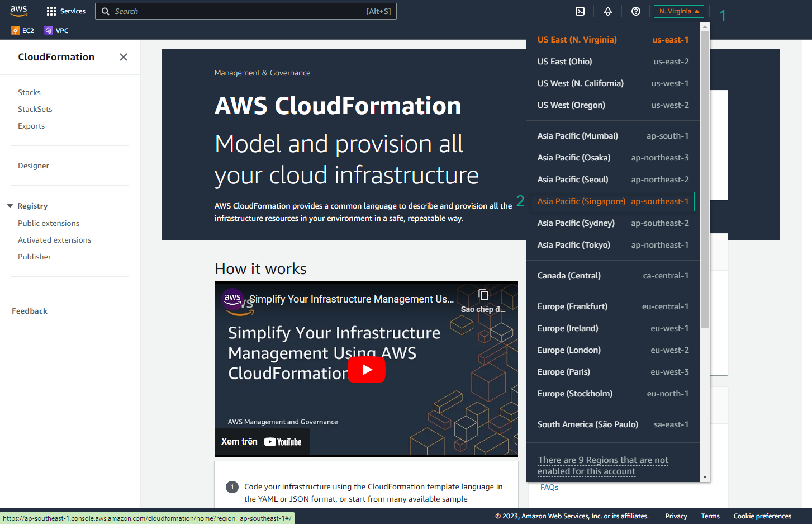The image size is (812, 524).
Task: Select Asia Pacific (Sydney) region
Action: (x=613, y=223)
